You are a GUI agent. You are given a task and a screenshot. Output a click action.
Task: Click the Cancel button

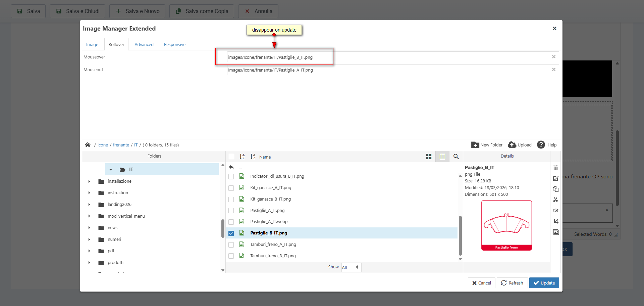(x=482, y=283)
